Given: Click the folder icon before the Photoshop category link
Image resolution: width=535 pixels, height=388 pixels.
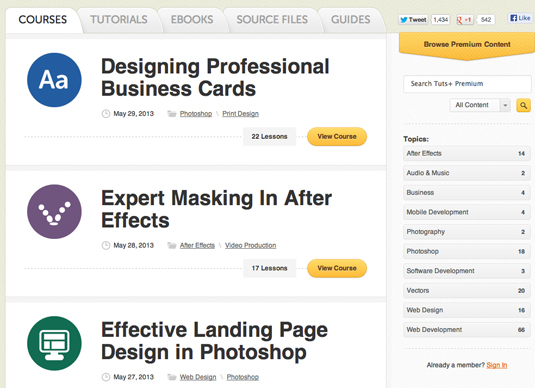Looking at the screenshot, I should click(x=172, y=114).
